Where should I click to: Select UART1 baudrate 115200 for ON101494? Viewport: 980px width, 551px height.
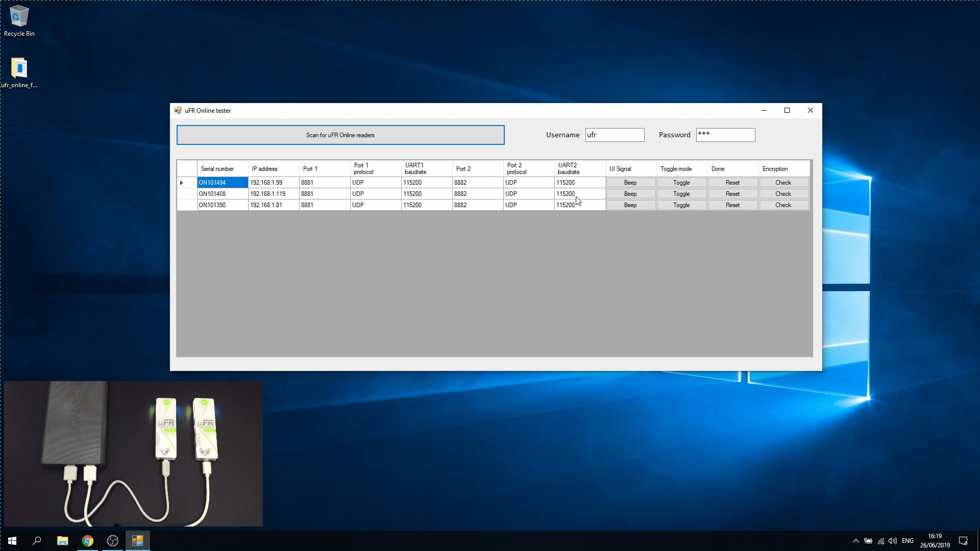click(x=427, y=183)
